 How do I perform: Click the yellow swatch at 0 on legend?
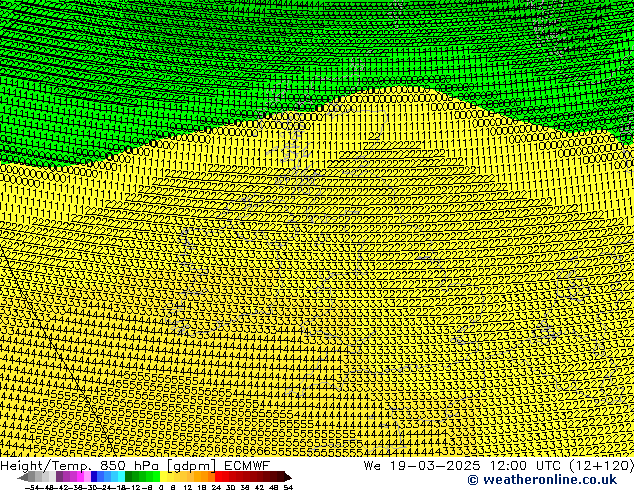click(163, 476)
